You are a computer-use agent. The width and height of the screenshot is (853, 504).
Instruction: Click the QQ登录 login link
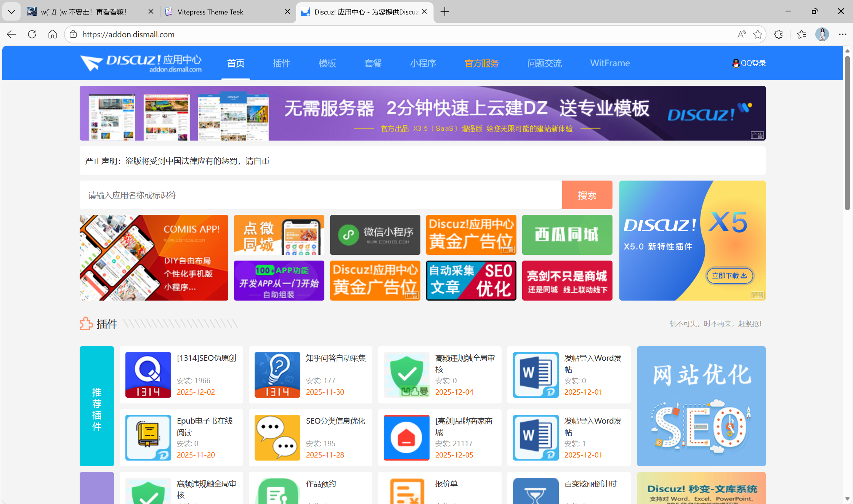click(749, 63)
